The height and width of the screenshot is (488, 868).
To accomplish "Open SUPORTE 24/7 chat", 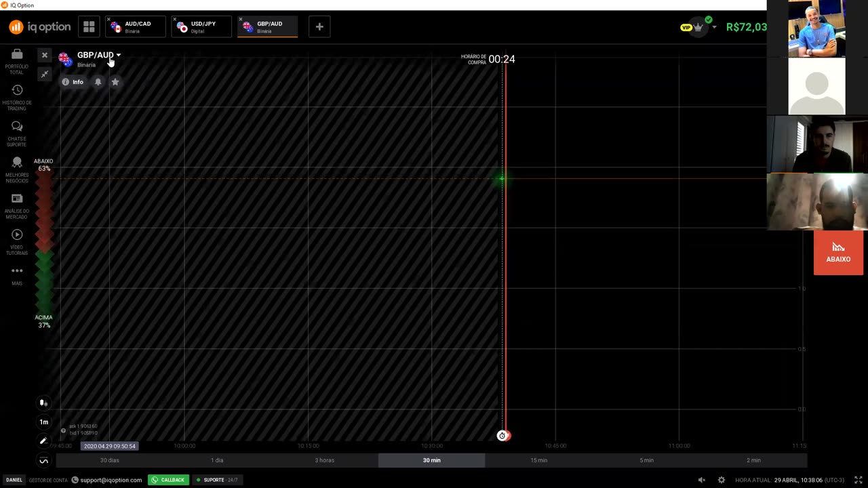I will pos(217,480).
